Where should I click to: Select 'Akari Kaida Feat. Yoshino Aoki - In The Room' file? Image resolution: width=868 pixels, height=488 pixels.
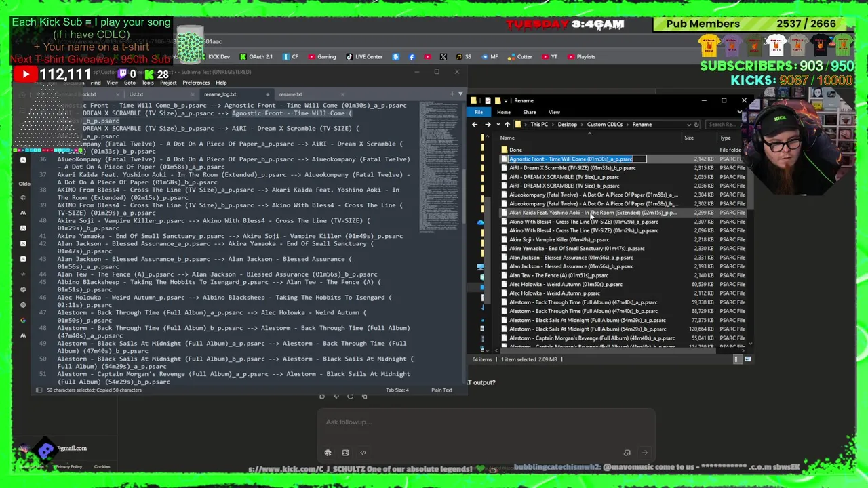593,213
